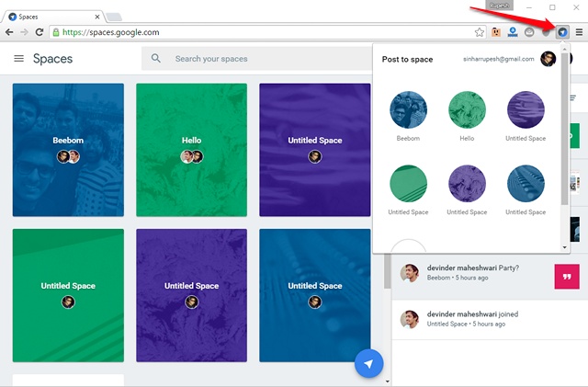
Task: Open the purple Untitled Space card in bottom row
Action: point(192,295)
